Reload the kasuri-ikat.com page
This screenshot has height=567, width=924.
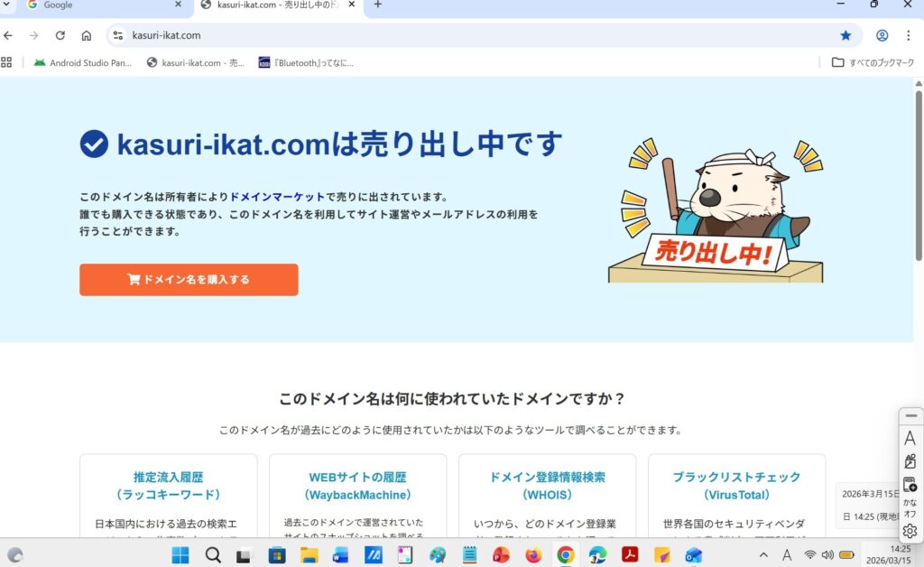coord(60,35)
